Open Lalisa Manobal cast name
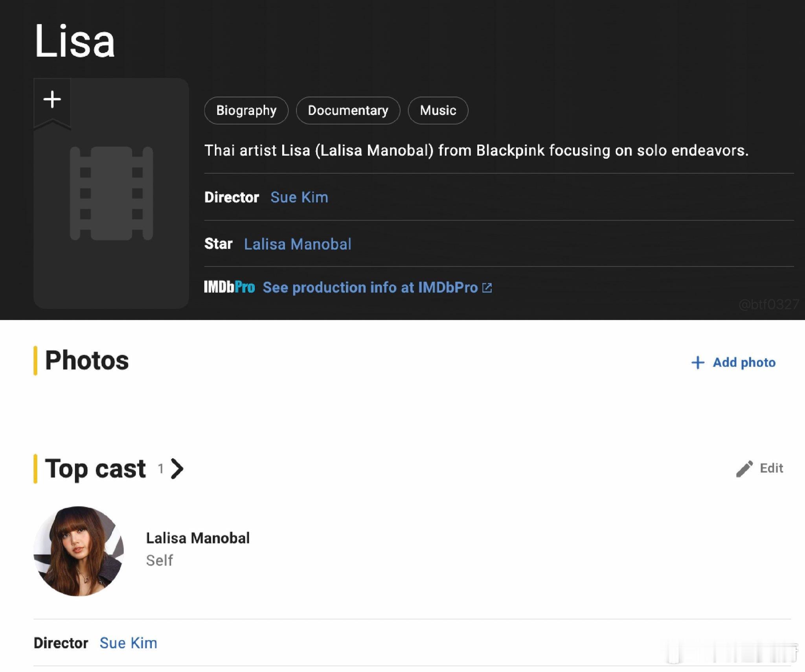The height and width of the screenshot is (672, 805). pos(198,538)
